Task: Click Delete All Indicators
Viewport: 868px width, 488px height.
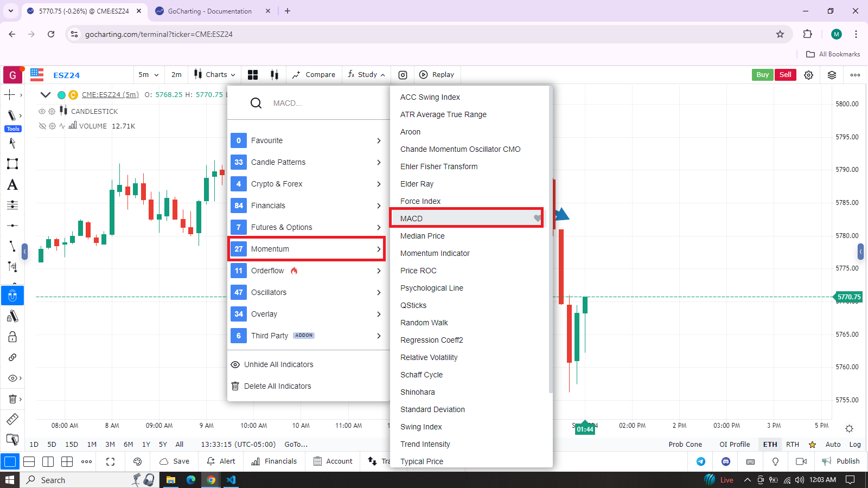Action: [271, 386]
